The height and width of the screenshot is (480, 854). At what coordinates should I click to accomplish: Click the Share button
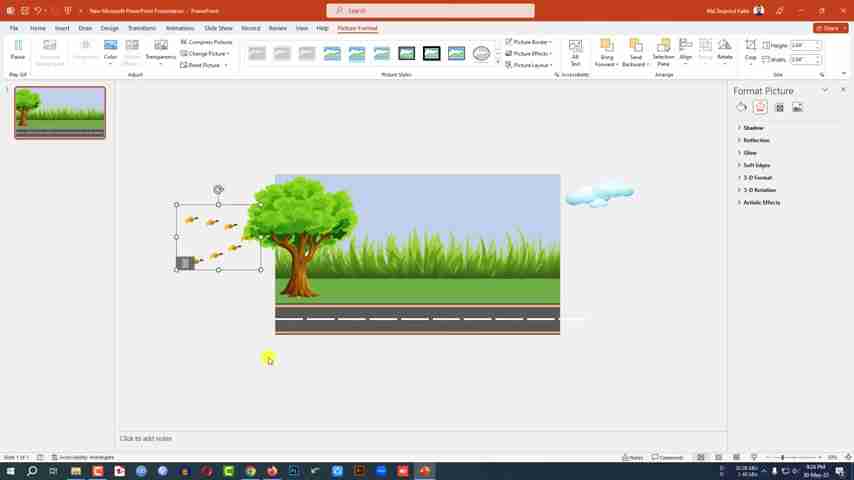830,28
